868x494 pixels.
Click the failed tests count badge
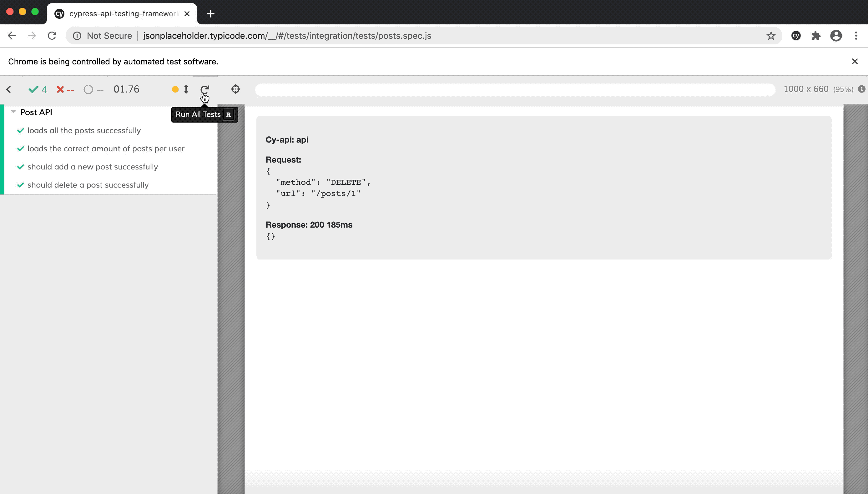coord(64,89)
